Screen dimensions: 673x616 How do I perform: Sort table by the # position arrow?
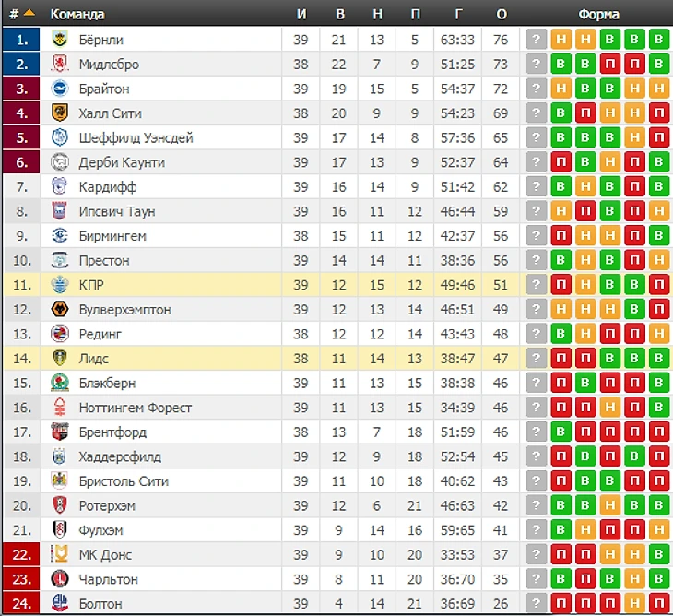pos(30,14)
